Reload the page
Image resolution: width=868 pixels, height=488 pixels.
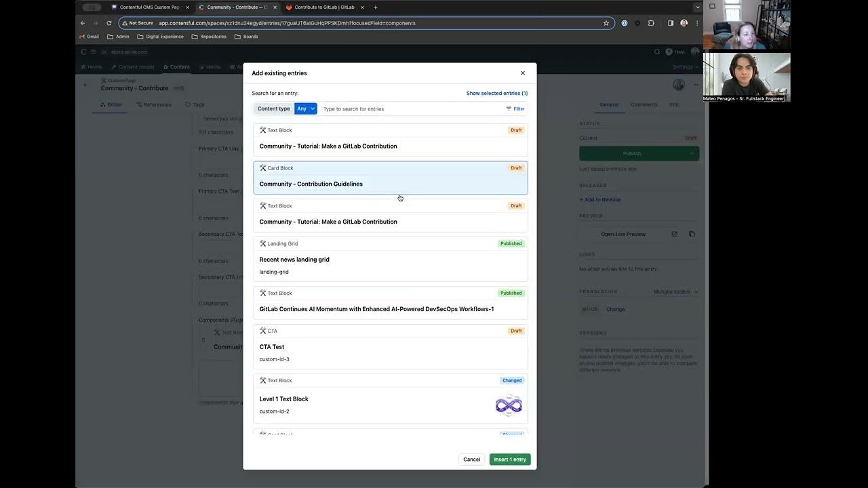click(108, 23)
